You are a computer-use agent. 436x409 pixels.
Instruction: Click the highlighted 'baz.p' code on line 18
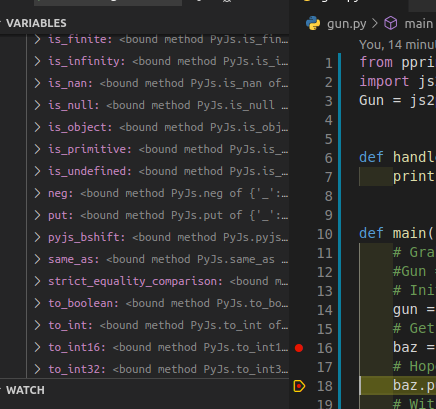coord(414,386)
